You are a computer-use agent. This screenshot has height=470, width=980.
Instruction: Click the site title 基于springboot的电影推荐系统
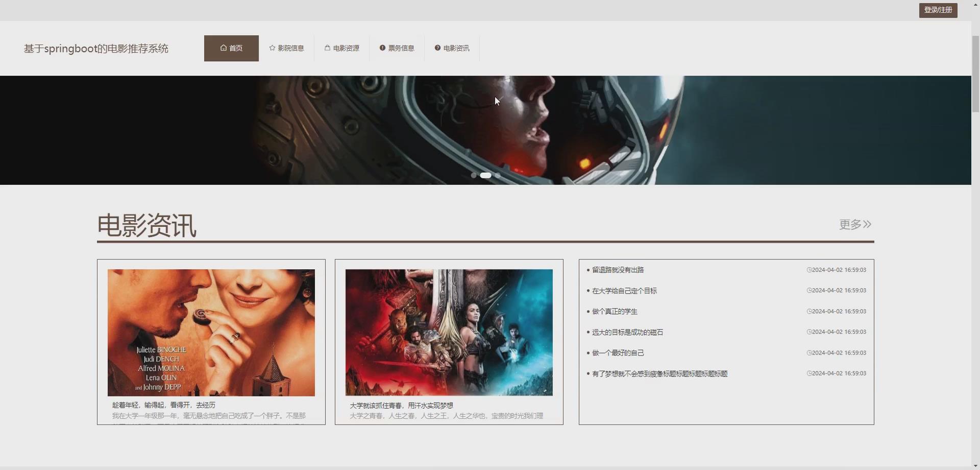pos(95,48)
